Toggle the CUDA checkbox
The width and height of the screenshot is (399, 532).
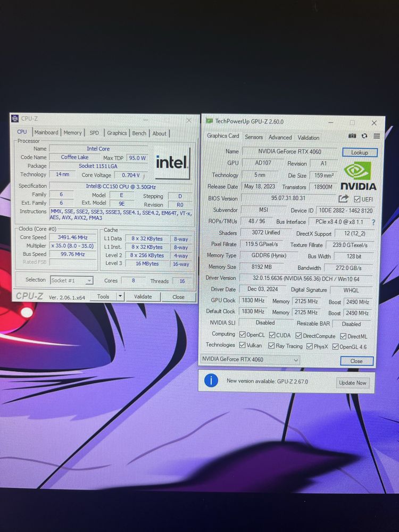pos(272,335)
